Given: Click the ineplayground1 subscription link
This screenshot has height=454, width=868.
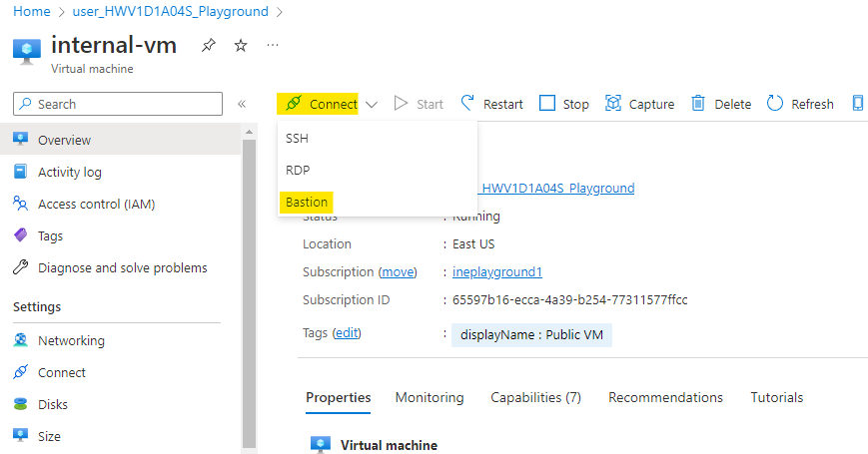Looking at the screenshot, I should tap(497, 271).
